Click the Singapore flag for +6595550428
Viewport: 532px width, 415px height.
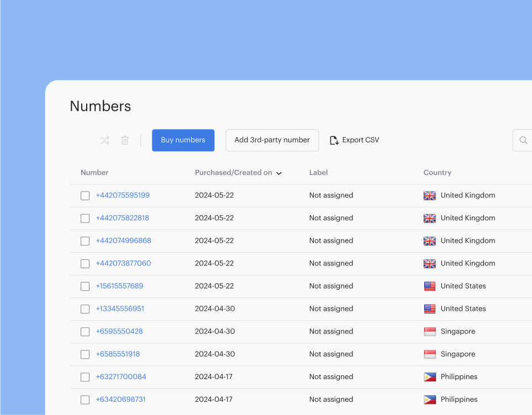coord(429,331)
